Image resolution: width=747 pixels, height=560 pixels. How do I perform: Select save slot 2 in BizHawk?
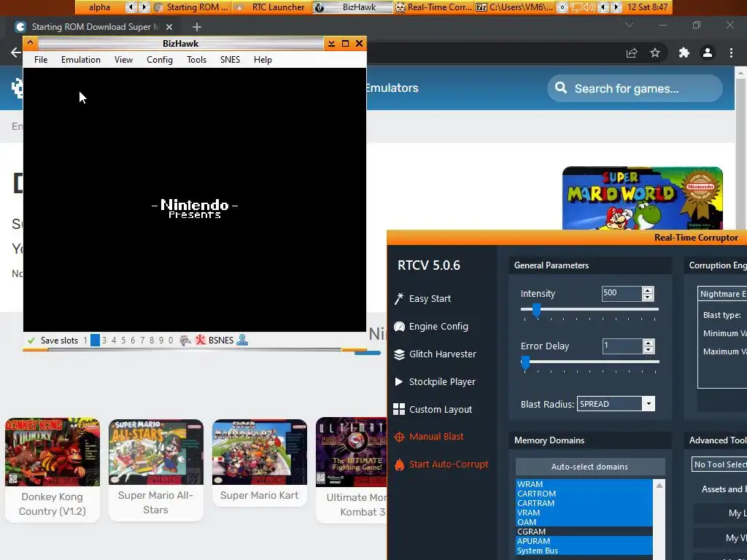pyautogui.click(x=96, y=341)
